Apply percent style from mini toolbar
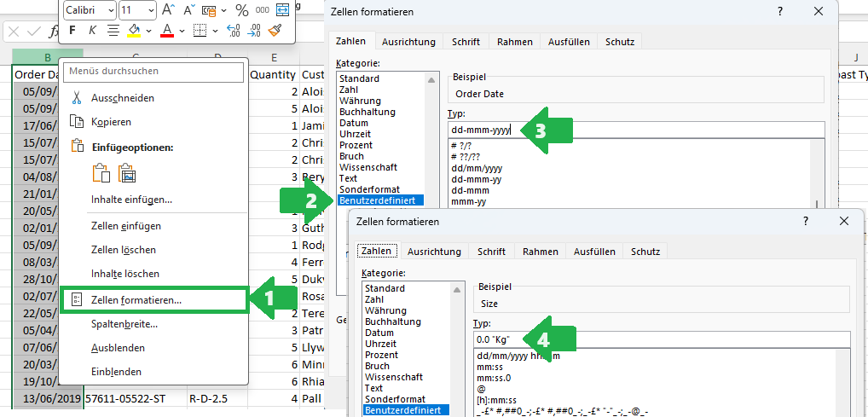This screenshot has width=868, height=417. point(242,10)
